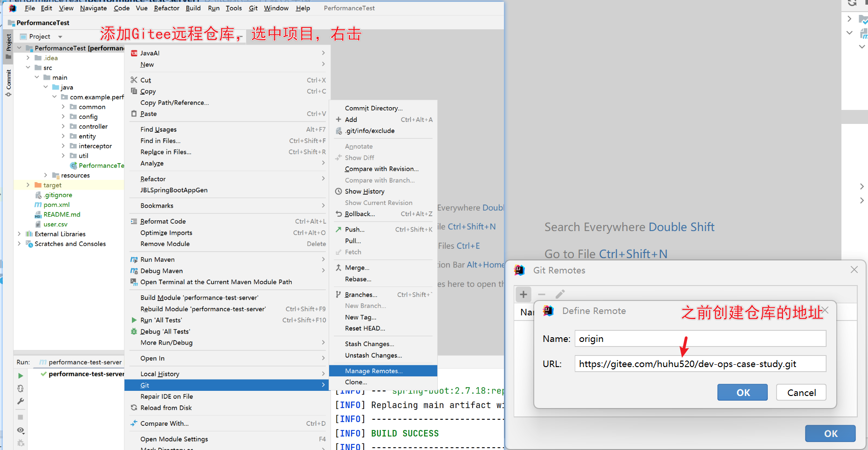
Task: Expand the controller package
Action: [x=63, y=126]
